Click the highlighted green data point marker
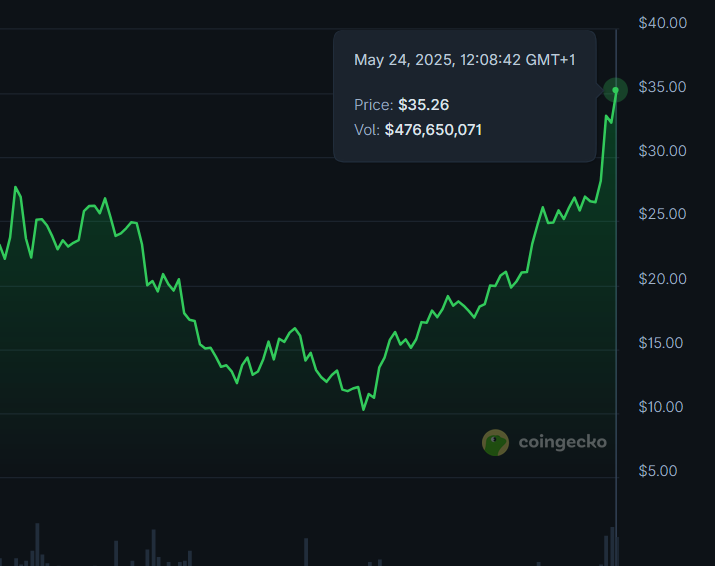This screenshot has width=715, height=566. tap(616, 91)
